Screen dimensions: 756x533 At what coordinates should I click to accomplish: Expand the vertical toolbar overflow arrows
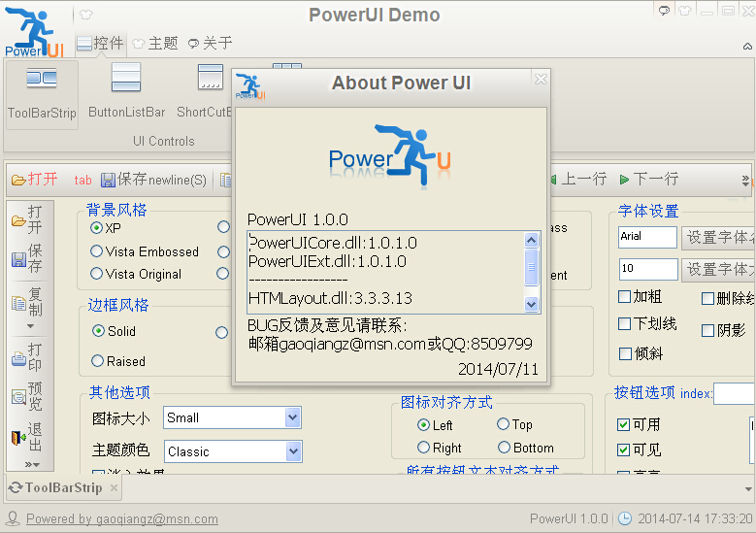pyautogui.click(x=32, y=464)
